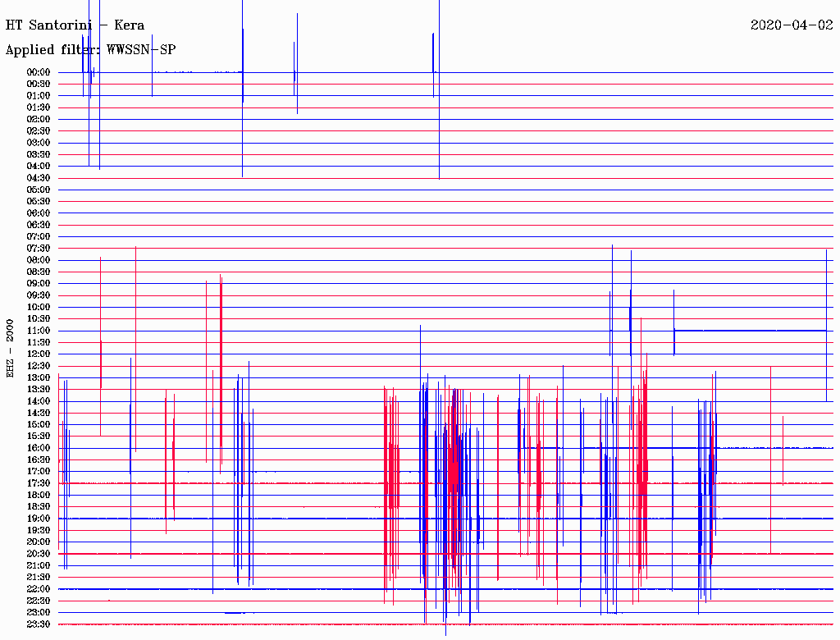The height and width of the screenshot is (640, 840).
Task: Click the 15:30 time label
Action: pyautogui.click(x=39, y=437)
